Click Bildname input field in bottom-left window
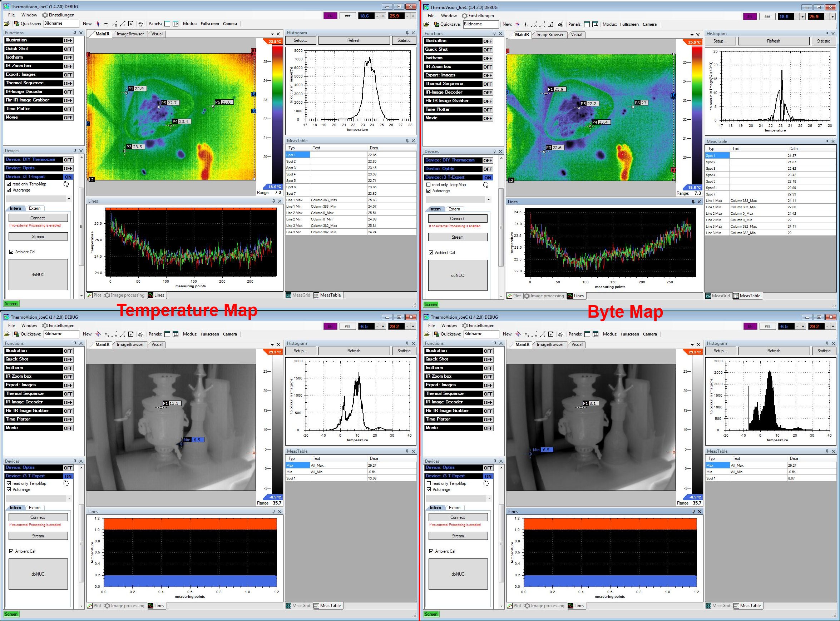This screenshot has width=840, height=621. point(61,334)
